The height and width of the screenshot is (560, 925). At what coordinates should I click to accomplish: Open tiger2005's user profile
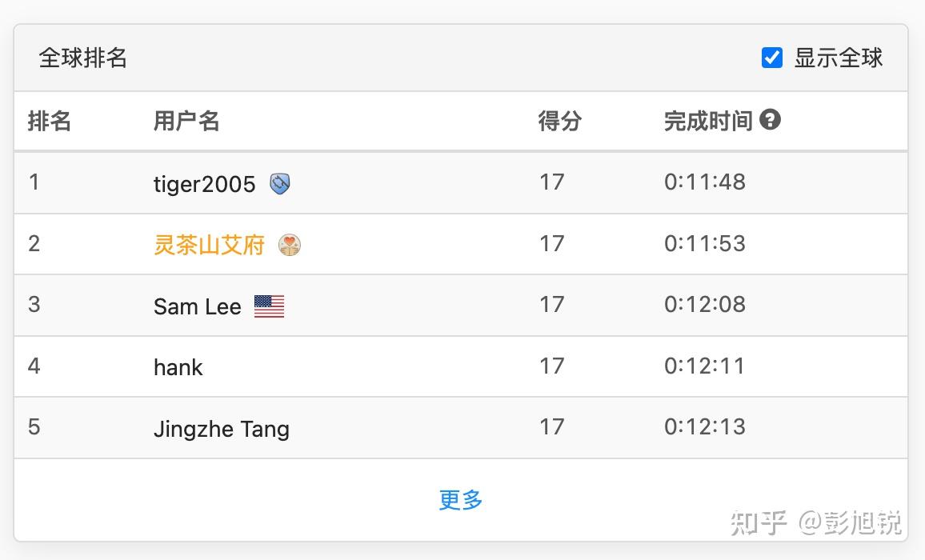[x=204, y=184]
